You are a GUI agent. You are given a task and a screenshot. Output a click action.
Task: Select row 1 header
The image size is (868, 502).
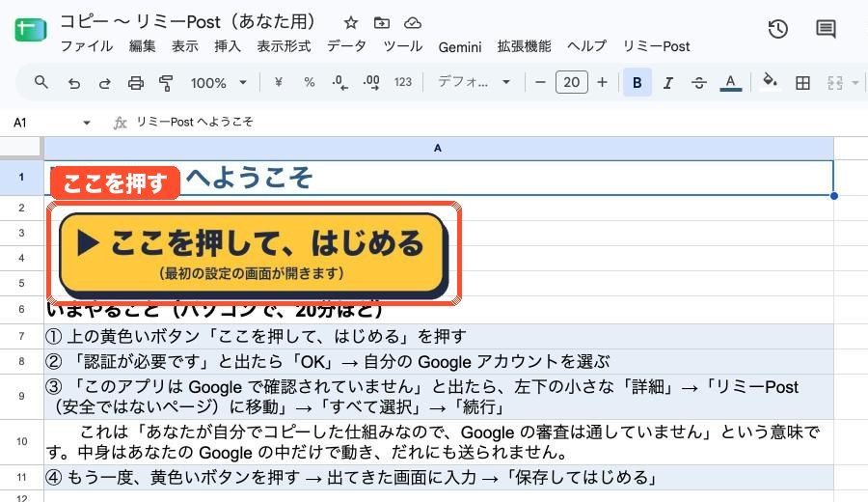pos(21,178)
